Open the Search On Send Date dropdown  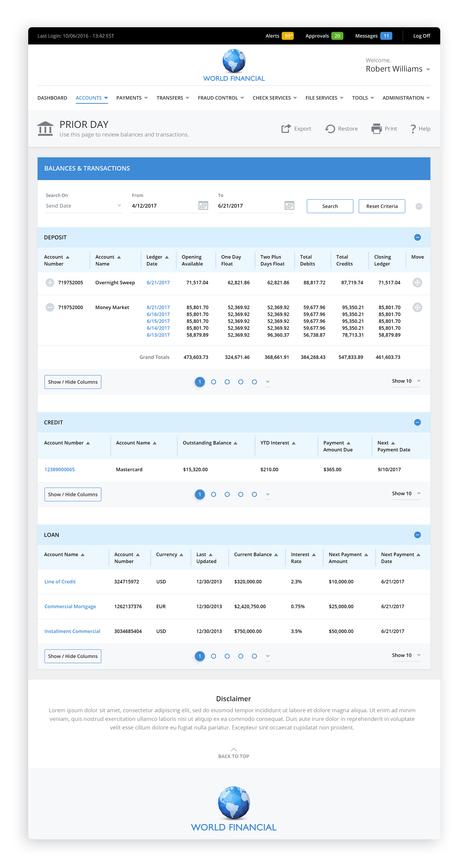click(x=84, y=206)
